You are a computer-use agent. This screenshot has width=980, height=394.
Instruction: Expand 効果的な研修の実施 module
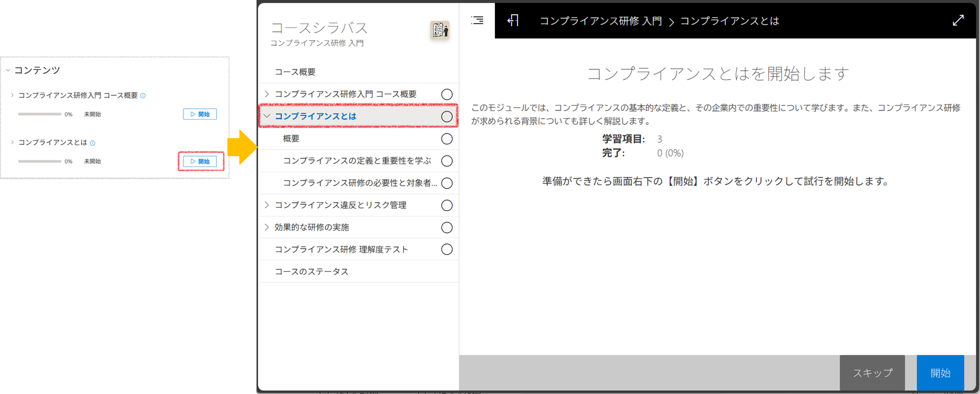coord(267,227)
